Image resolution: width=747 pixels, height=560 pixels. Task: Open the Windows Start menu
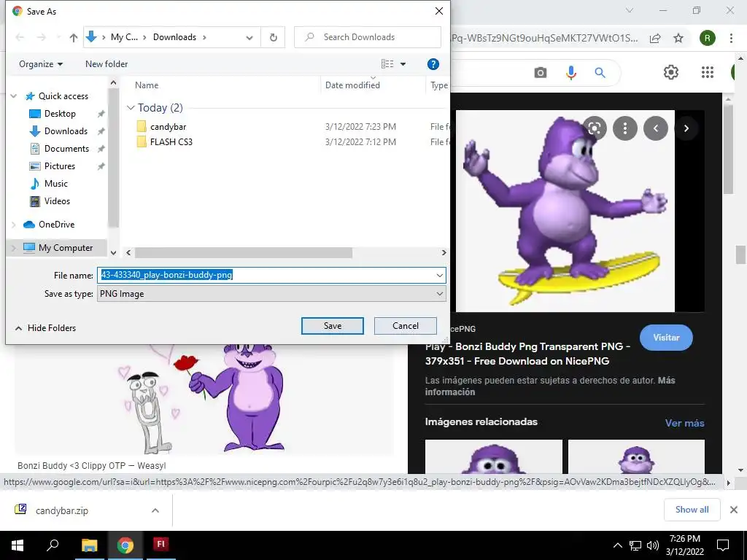18,545
